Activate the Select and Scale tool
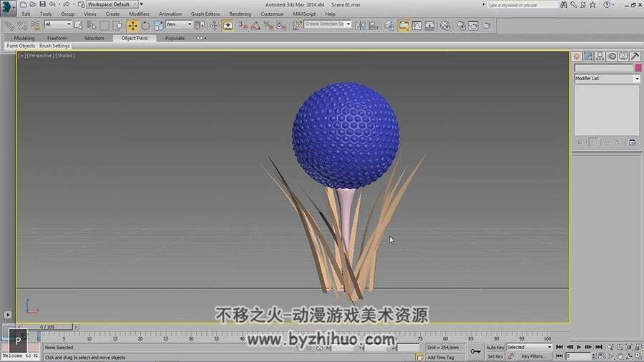This screenshot has width=644, height=362. tap(159, 26)
